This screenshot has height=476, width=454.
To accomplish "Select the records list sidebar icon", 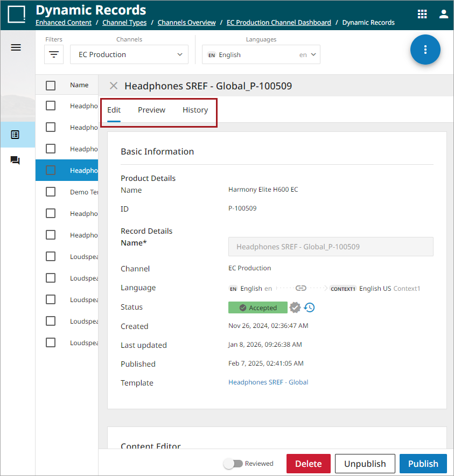I will [x=16, y=135].
